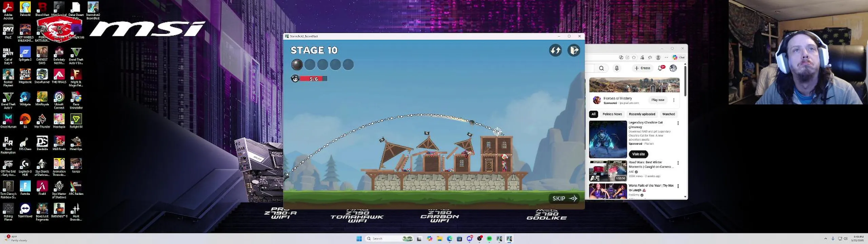This screenshot has width=868, height=244.
Task: Select the Stormshot2 BoomBlast desktop icon
Action: [x=93, y=11]
